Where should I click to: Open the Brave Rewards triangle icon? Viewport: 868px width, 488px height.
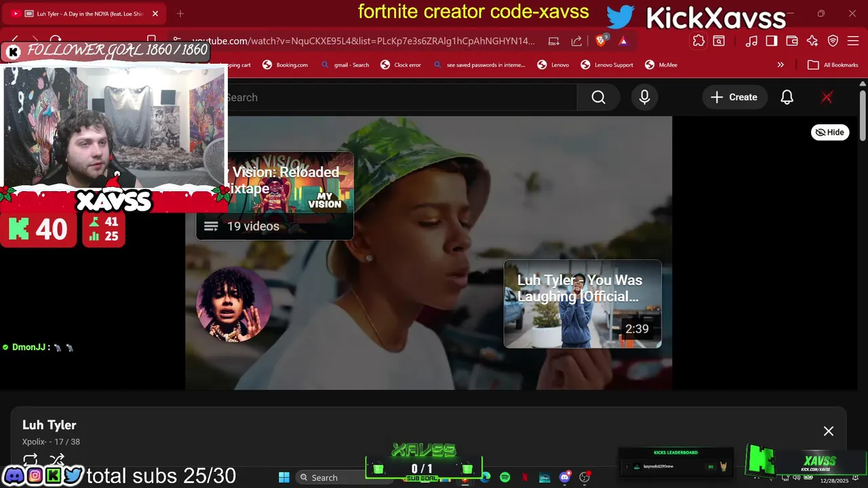point(623,41)
